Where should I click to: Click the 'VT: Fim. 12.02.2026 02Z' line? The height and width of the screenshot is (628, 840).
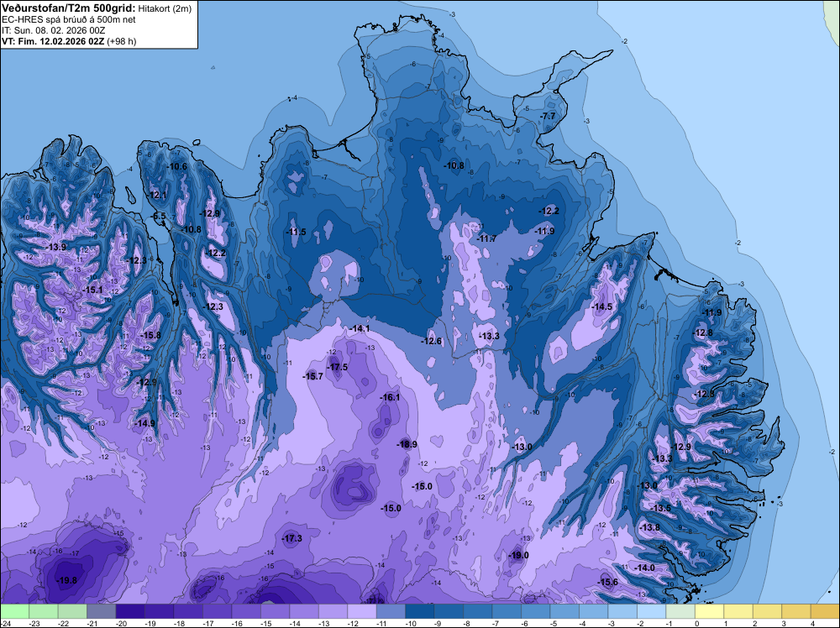[54, 41]
